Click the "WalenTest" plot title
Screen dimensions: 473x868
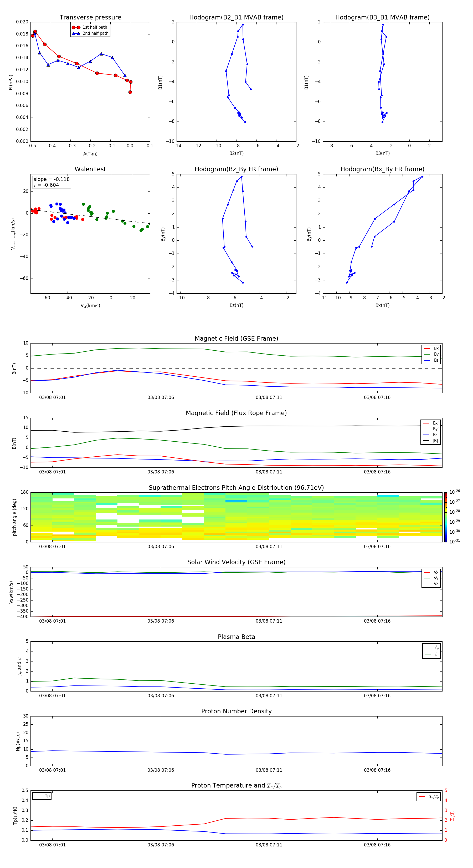[90, 169]
